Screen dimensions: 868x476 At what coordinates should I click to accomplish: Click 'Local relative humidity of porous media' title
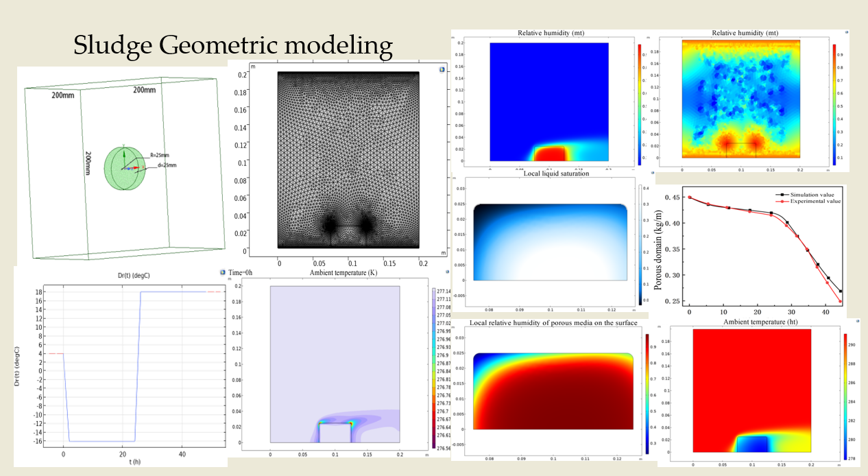(553, 322)
